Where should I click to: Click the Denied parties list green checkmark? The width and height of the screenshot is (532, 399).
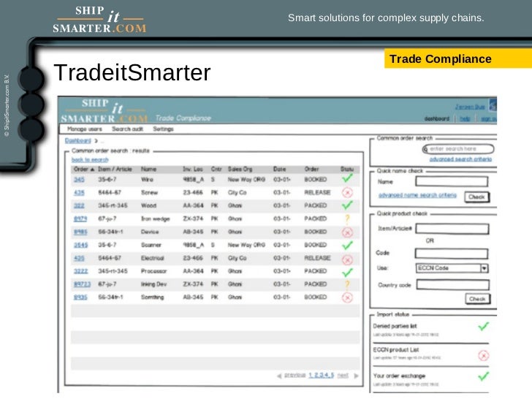483,326
